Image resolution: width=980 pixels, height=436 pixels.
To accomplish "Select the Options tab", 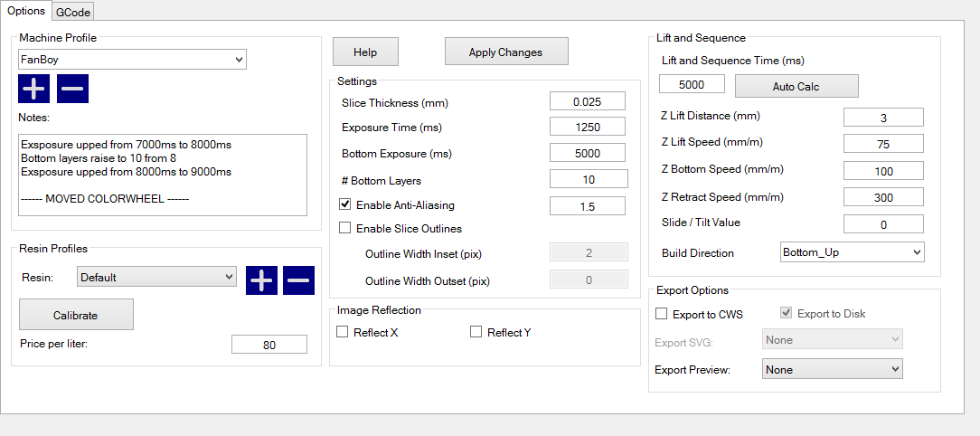I will coord(25,11).
